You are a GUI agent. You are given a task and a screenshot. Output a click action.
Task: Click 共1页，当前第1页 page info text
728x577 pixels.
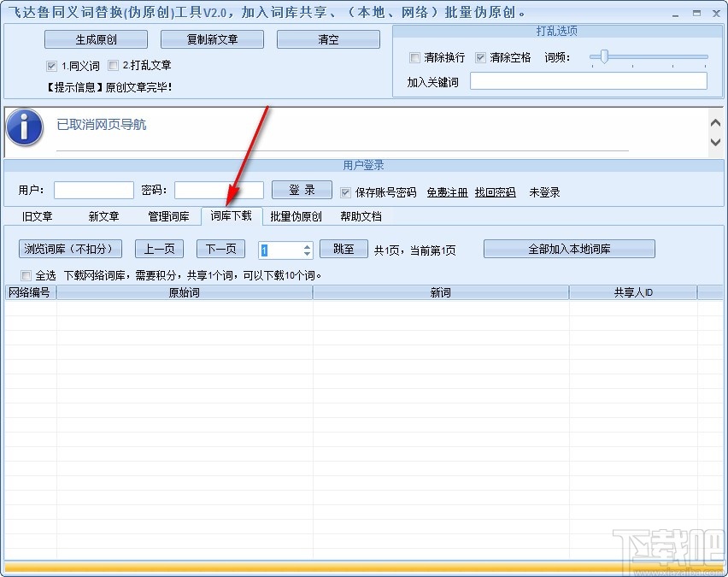pyautogui.click(x=414, y=250)
